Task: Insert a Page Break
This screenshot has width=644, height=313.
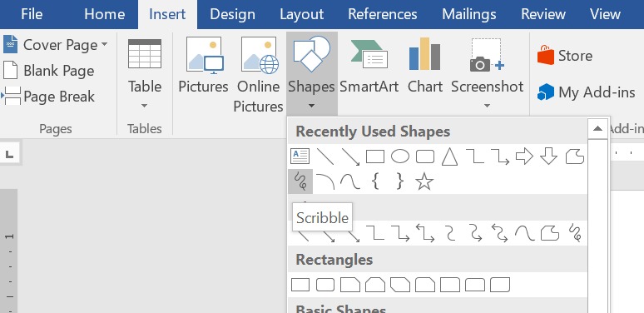Action: click(49, 96)
